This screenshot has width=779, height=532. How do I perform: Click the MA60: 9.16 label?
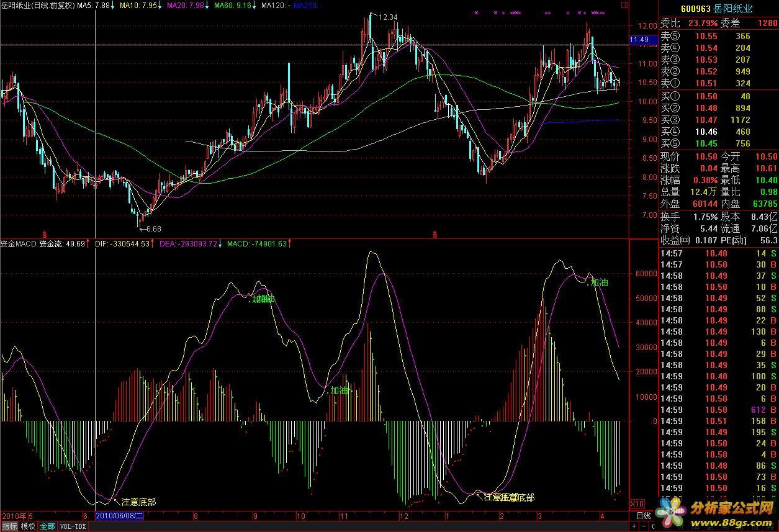(x=232, y=6)
